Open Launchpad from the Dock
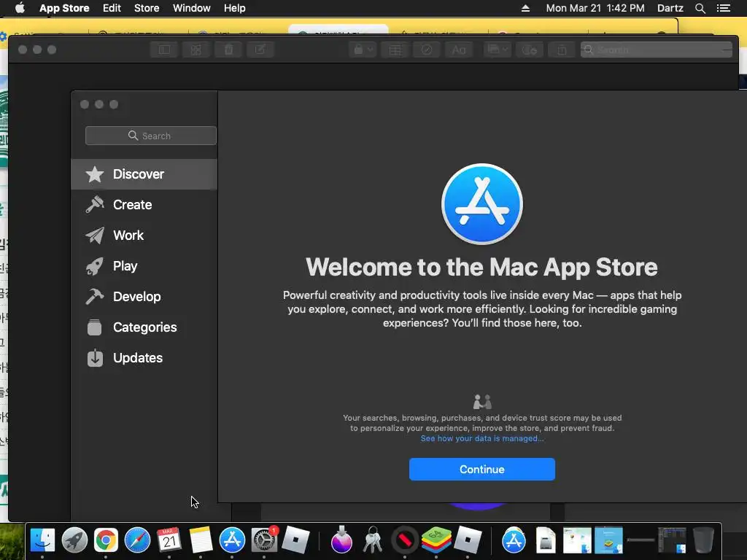 pos(74,540)
